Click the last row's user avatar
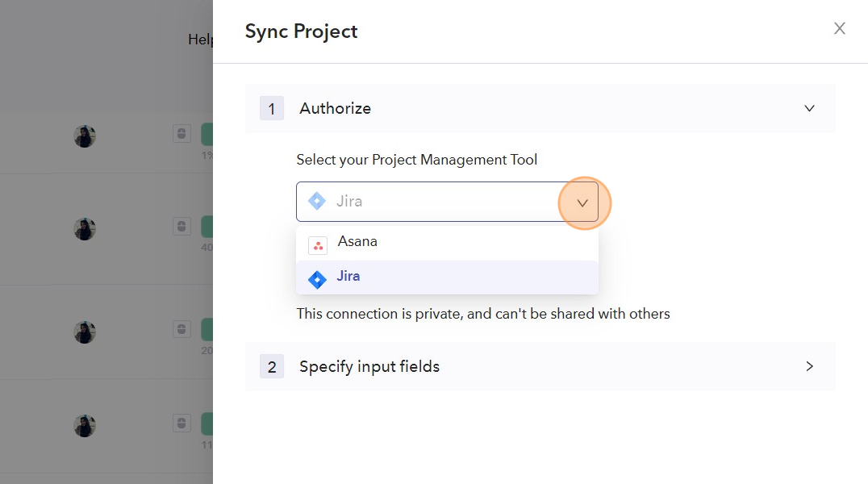Viewport: 868px width, 484px height. click(85, 426)
